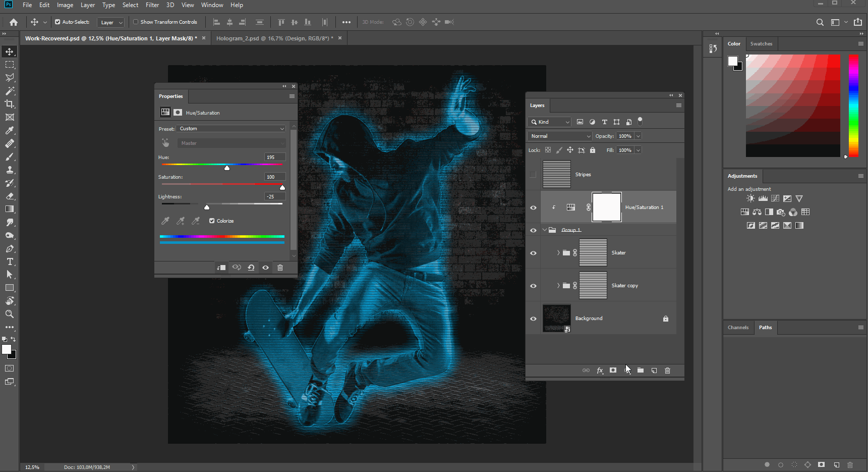Open the layer style fx menu
Image resolution: width=868 pixels, height=472 pixels.
[600, 371]
